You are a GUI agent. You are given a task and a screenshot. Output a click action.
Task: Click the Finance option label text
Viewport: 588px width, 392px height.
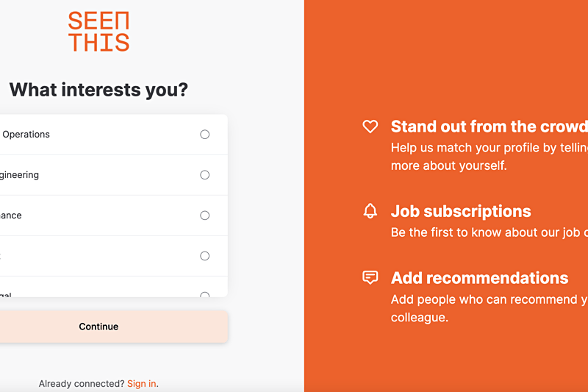pos(11,215)
